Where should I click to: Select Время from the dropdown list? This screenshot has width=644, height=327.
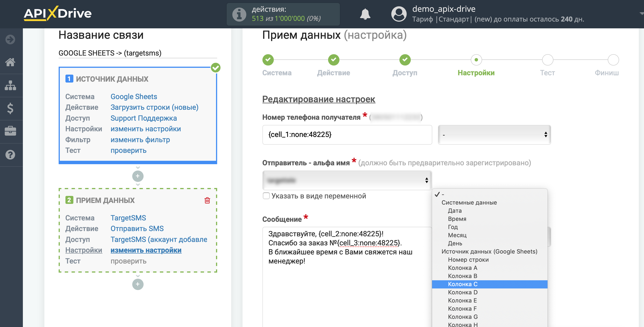tap(490, 219)
